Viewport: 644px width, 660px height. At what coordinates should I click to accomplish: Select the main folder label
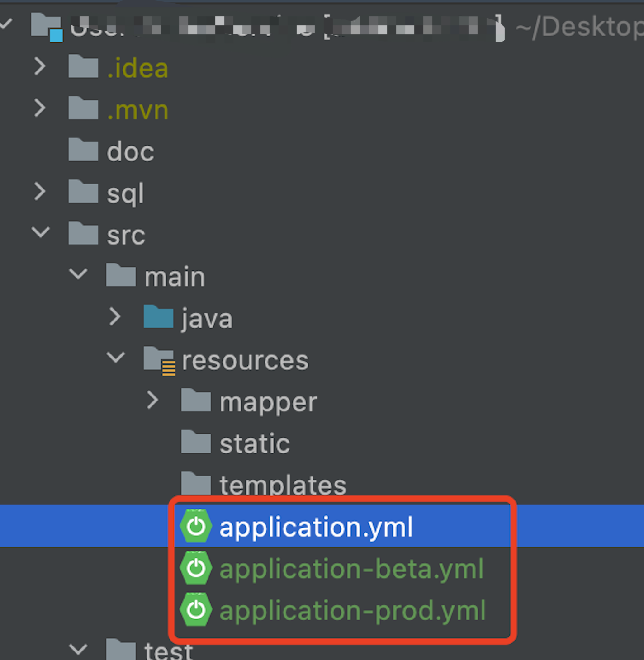pyautogui.click(x=175, y=277)
